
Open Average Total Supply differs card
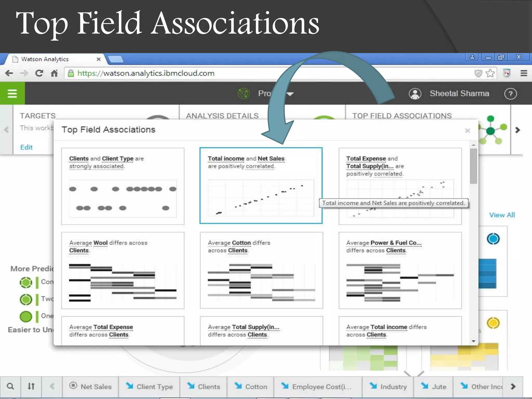(x=261, y=331)
